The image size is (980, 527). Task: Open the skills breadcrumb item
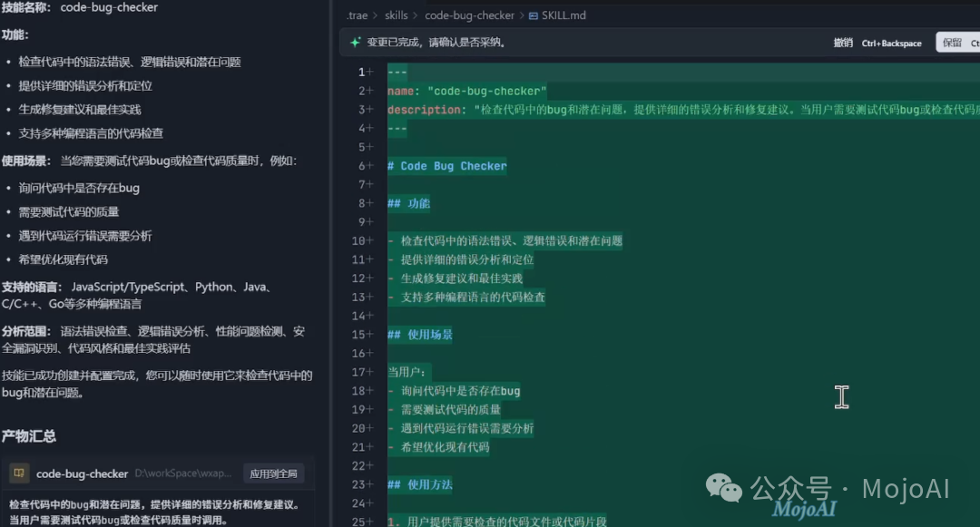[x=397, y=15]
